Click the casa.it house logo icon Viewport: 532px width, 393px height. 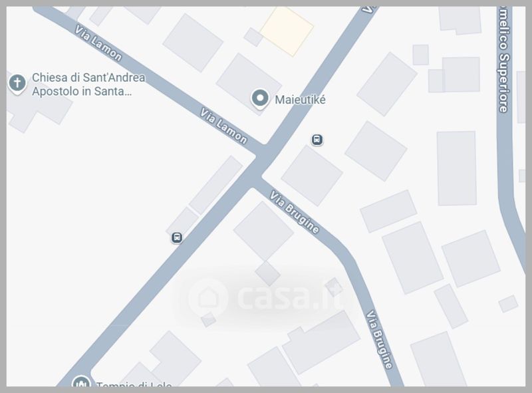point(207,297)
